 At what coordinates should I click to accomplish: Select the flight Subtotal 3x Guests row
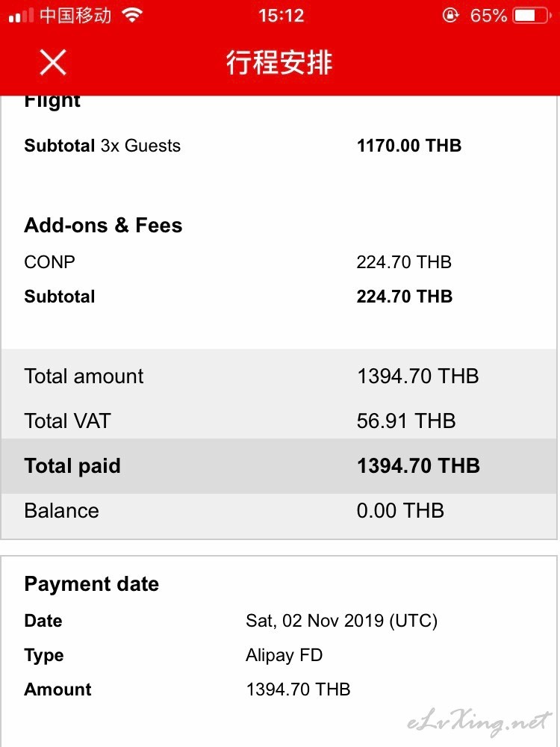pos(279,146)
